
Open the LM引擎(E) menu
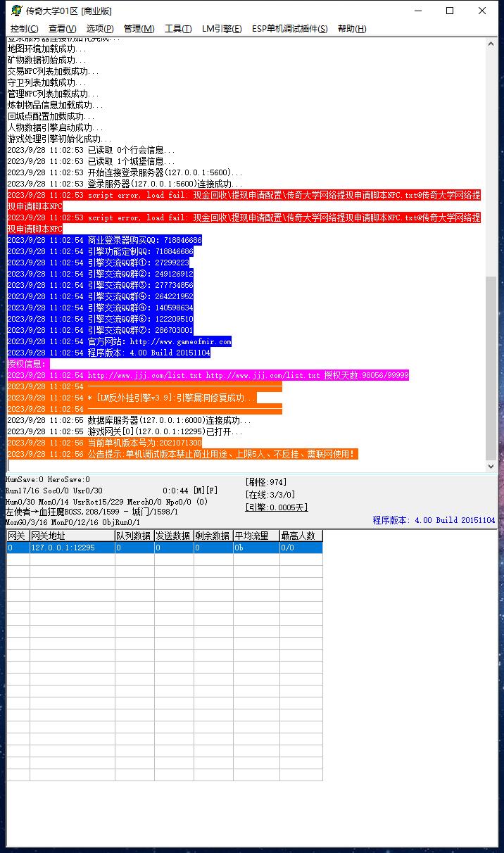[222, 29]
